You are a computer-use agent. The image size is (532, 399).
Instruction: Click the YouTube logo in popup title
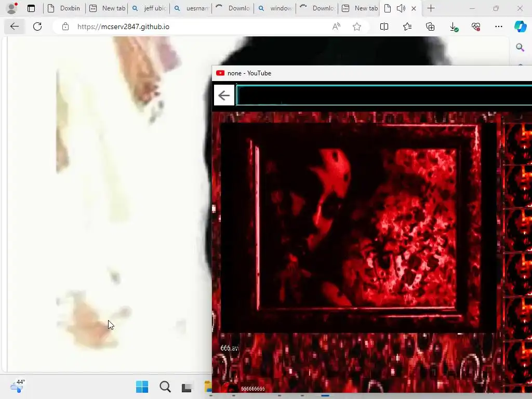[220, 73]
